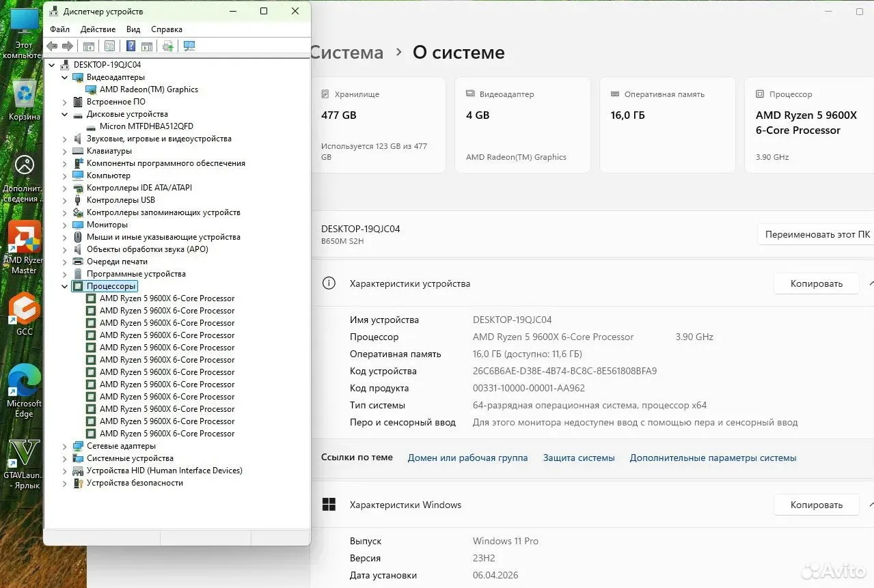Viewport: 874px width, 588px height.
Task: Click the Код продукта value 00331-10000-00001-AA962
Action: (x=529, y=388)
